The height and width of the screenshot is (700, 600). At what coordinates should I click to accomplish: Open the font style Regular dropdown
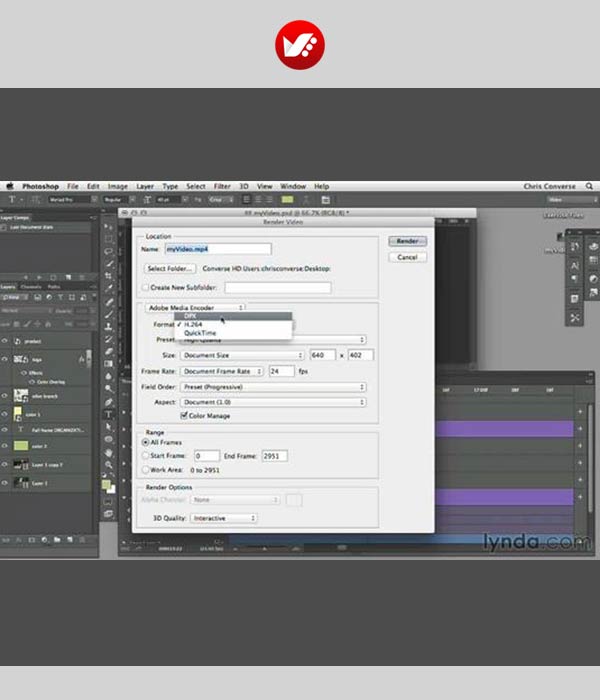click(120, 200)
